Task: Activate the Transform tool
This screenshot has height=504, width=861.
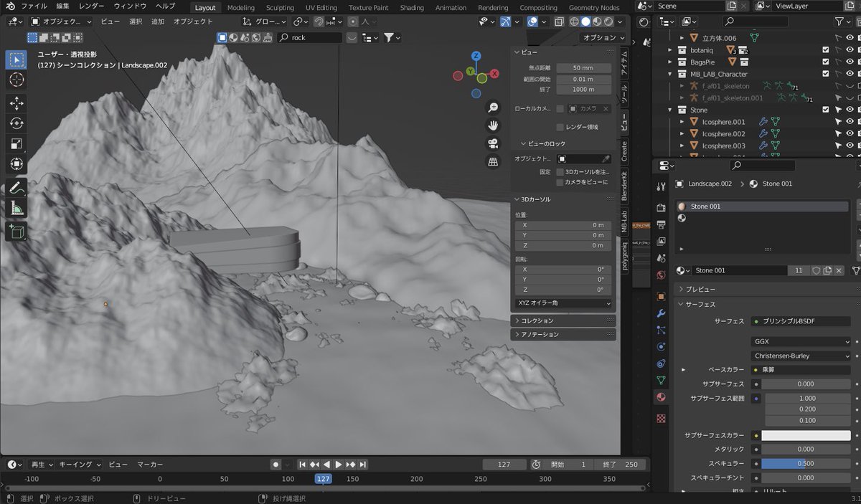Action: pyautogui.click(x=17, y=164)
